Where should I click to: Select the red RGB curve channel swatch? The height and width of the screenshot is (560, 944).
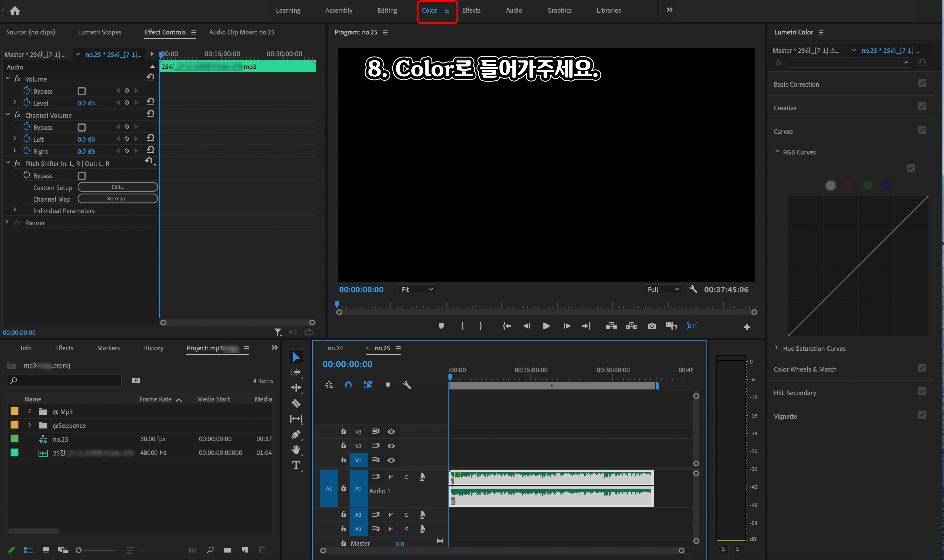[849, 185]
